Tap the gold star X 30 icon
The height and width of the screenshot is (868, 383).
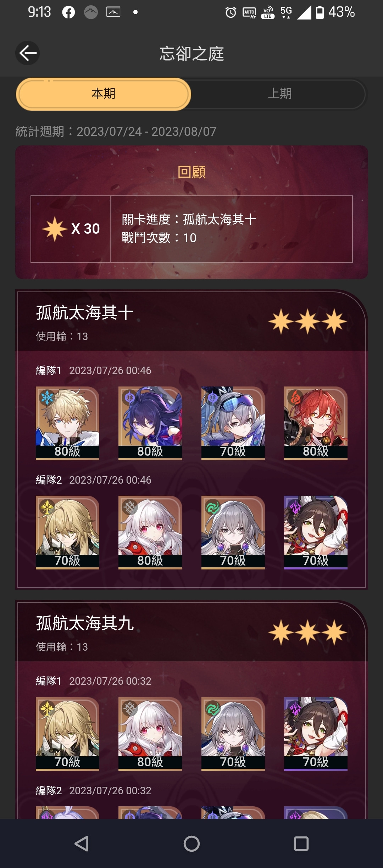click(x=55, y=229)
